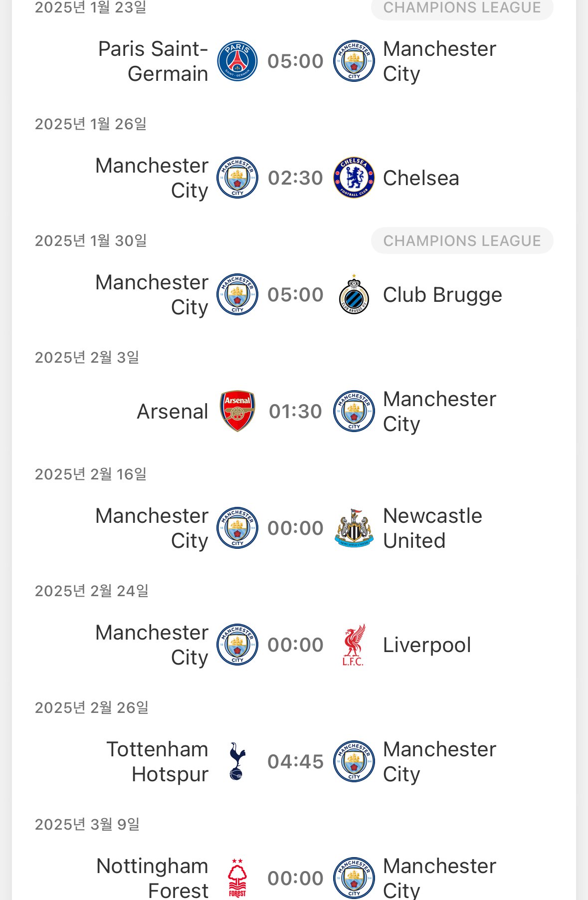Tap the Nottingham Forest crest
This screenshot has width=588, height=900.
pos(237,878)
